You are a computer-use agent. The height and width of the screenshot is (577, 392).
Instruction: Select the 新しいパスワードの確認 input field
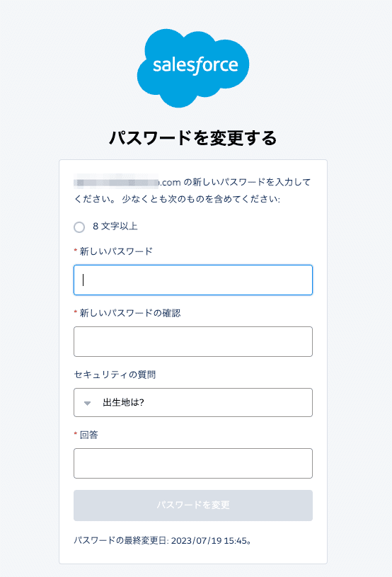coord(193,341)
